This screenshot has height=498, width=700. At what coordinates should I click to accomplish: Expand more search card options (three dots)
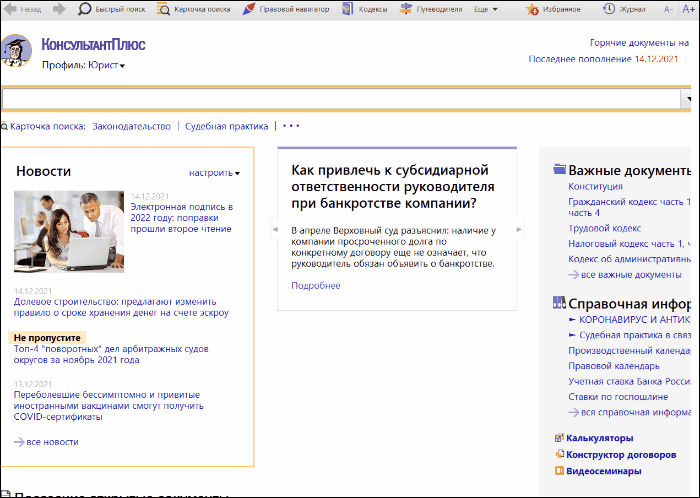[291, 126]
